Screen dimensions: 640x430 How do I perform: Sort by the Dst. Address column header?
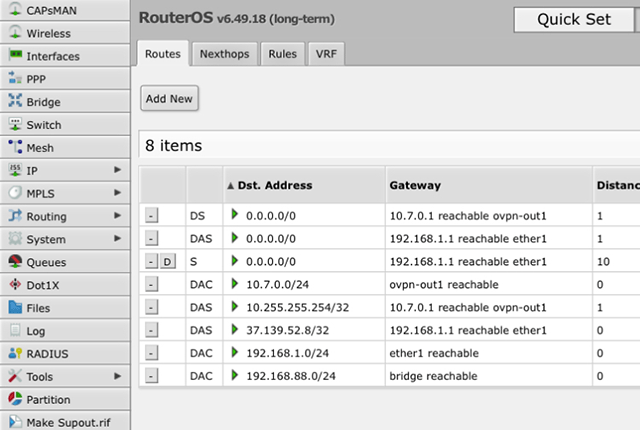coord(304,185)
